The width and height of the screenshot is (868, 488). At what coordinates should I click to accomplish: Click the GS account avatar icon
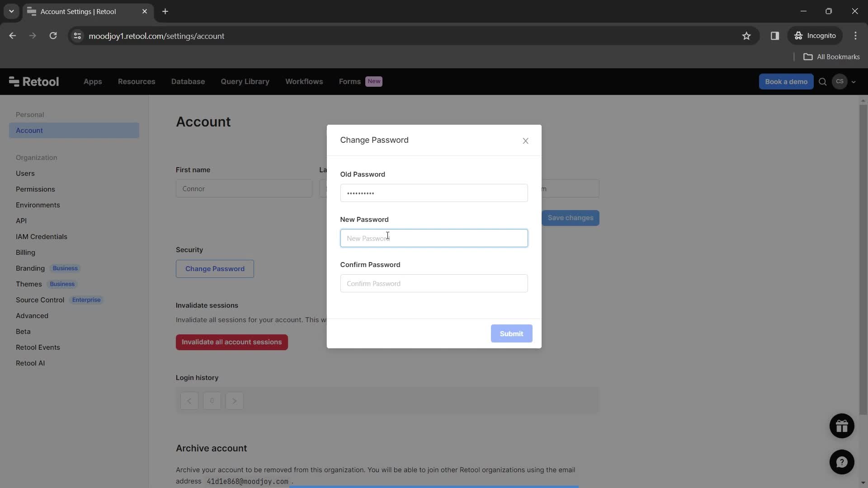(x=840, y=82)
